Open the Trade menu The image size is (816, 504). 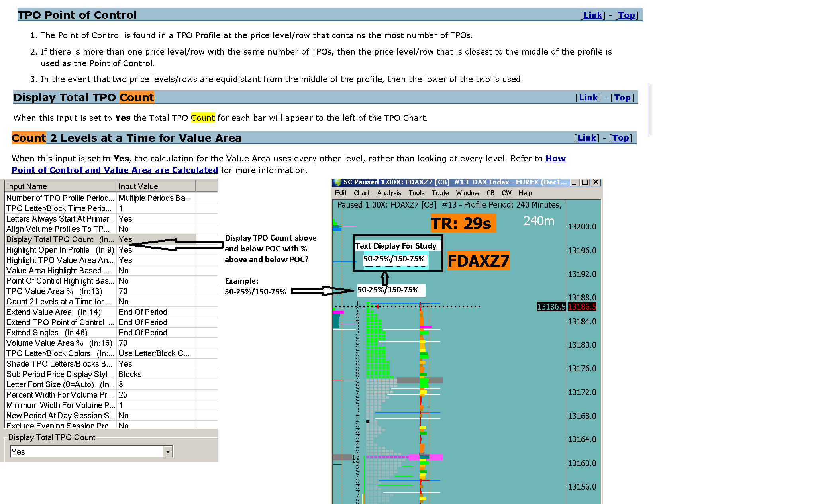(440, 193)
